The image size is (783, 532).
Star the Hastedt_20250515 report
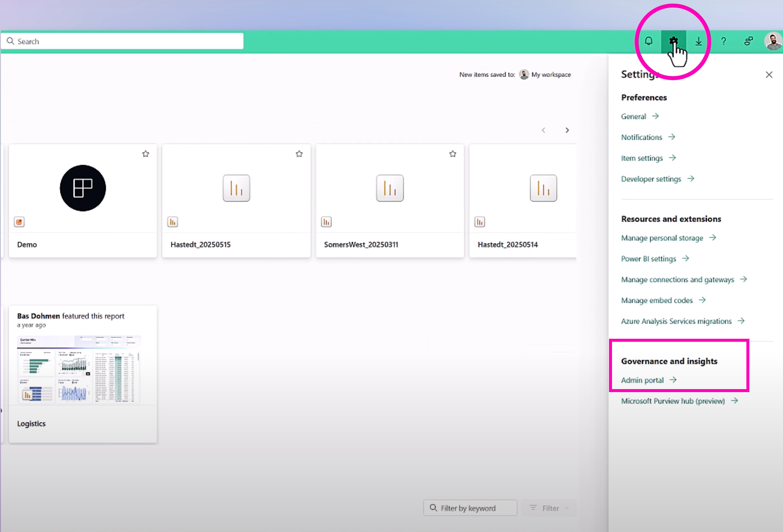point(299,154)
